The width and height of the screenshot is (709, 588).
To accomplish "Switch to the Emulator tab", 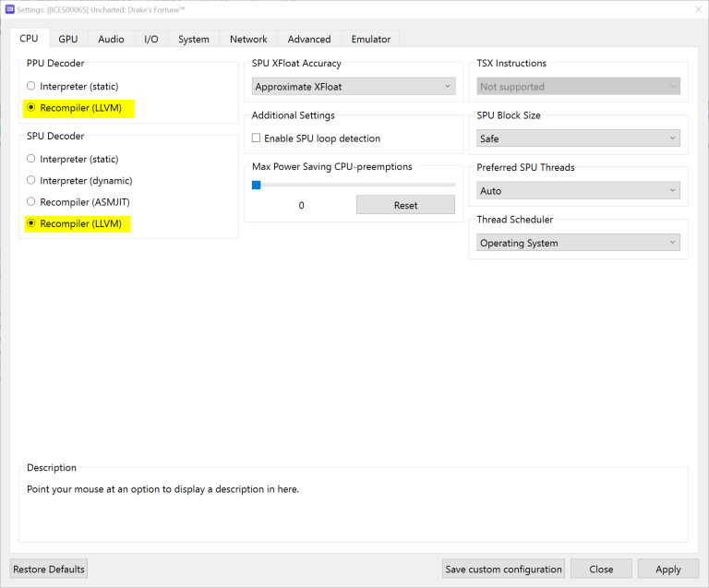I will (371, 39).
